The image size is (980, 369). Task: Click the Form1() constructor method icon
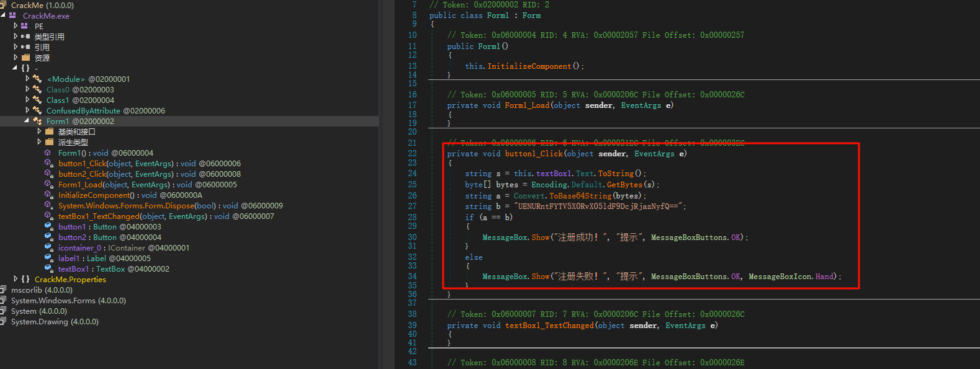point(48,153)
